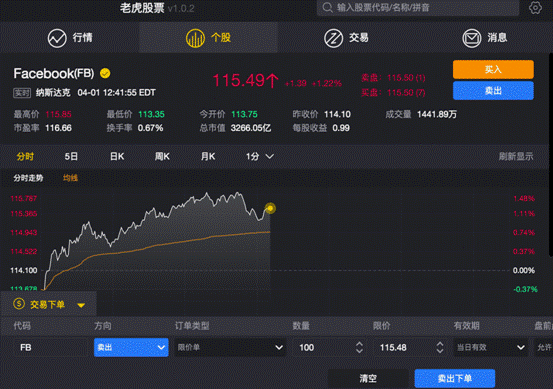553x389 pixels.
Task: Toggle the 均线 average line legend
Action: pos(70,178)
